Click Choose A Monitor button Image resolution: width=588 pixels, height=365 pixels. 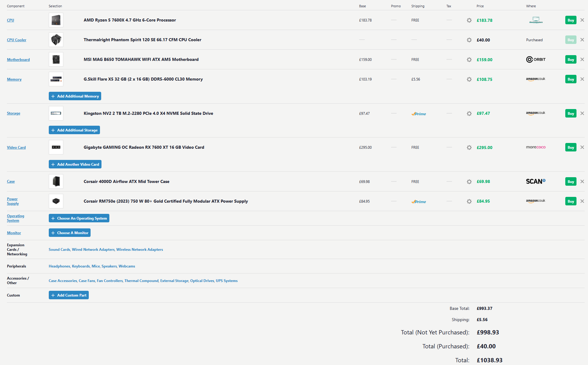pos(70,233)
